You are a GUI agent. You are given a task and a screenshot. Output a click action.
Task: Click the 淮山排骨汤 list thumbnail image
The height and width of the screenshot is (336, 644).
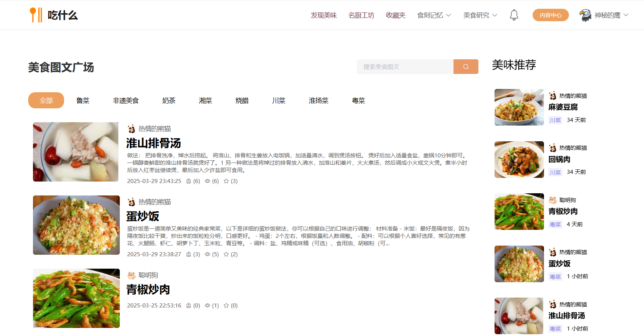(x=76, y=152)
